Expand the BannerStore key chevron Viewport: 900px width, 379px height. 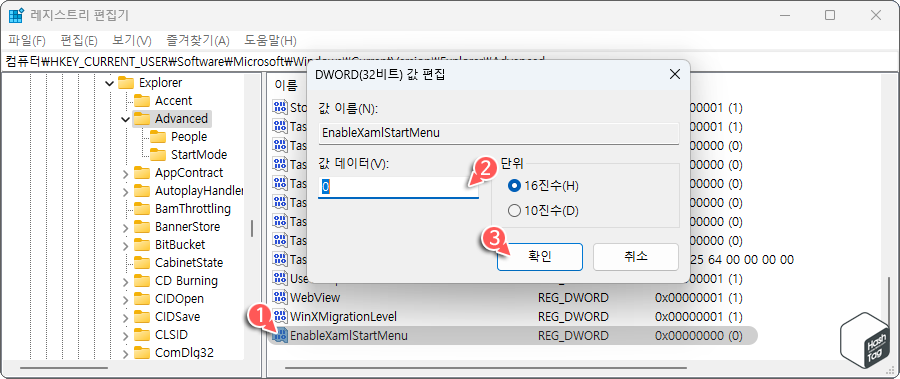click(x=126, y=227)
